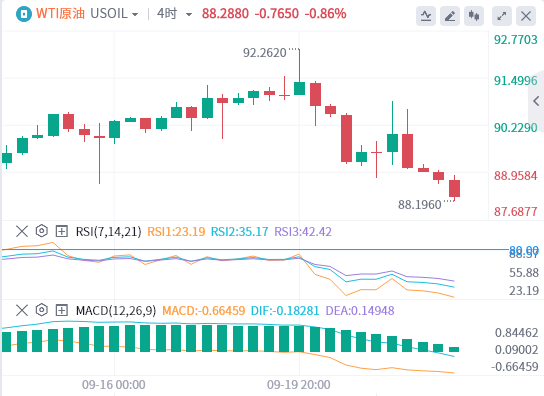Open RSI indicator settings hexagon
Viewport: 544px width, 396px height.
point(42,231)
